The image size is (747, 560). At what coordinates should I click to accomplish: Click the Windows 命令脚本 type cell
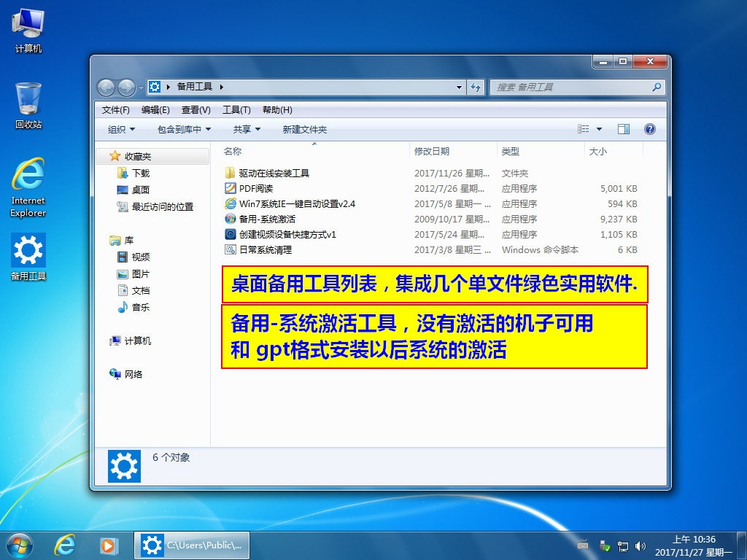click(540, 249)
